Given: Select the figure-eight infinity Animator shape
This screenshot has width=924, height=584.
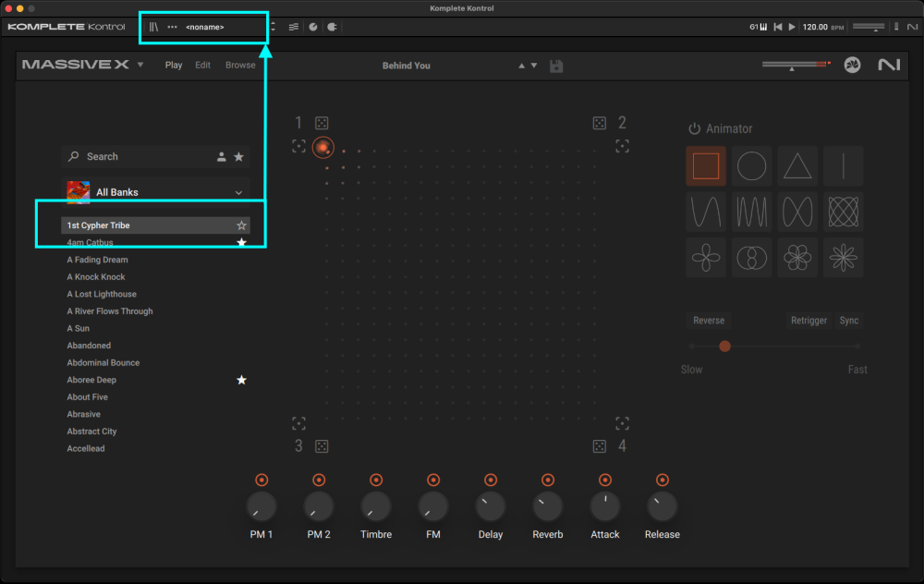Looking at the screenshot, I should (797, 212).
